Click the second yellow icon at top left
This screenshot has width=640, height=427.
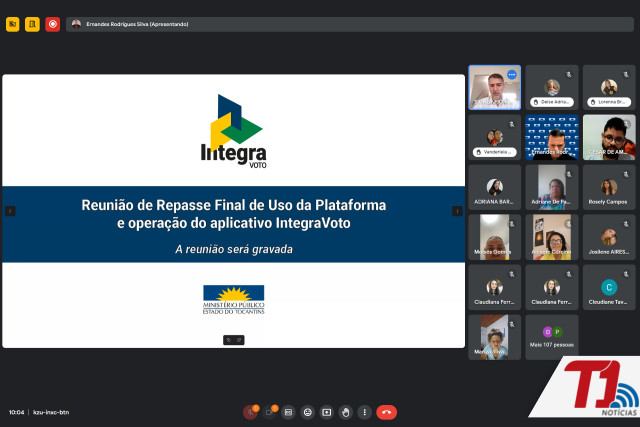click(32, 24)
